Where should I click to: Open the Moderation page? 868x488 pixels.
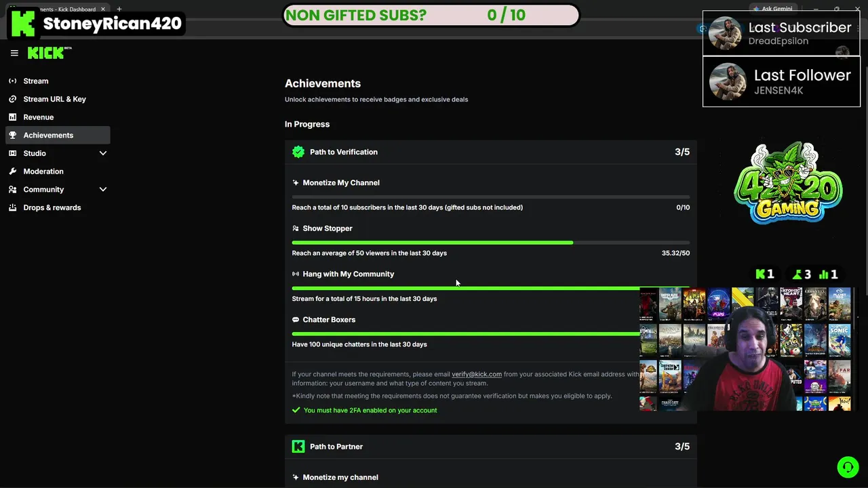pos(58,171)
